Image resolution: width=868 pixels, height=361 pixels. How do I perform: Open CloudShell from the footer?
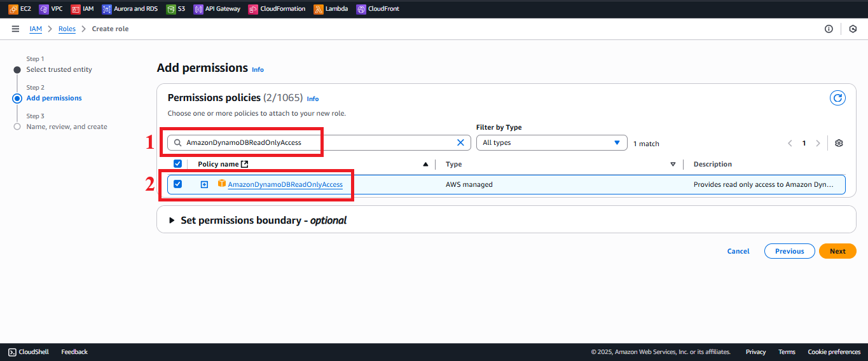(x=29, y=351)
